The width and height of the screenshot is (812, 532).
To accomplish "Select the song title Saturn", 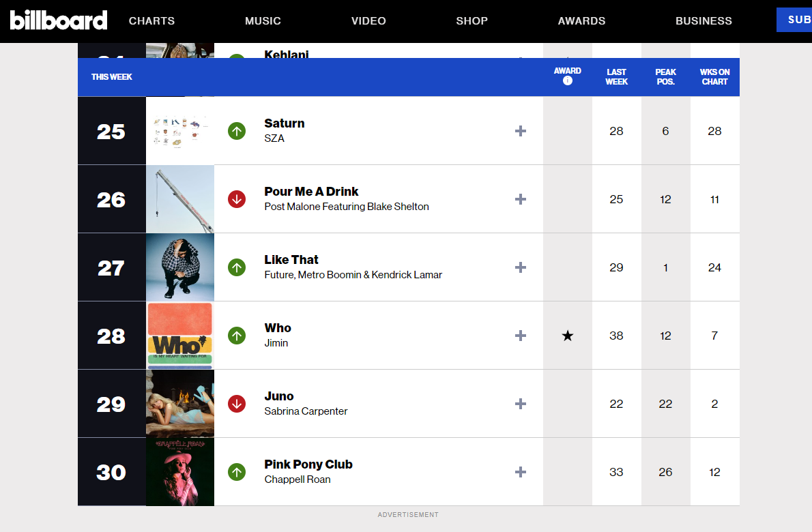I will click(285, 123).
